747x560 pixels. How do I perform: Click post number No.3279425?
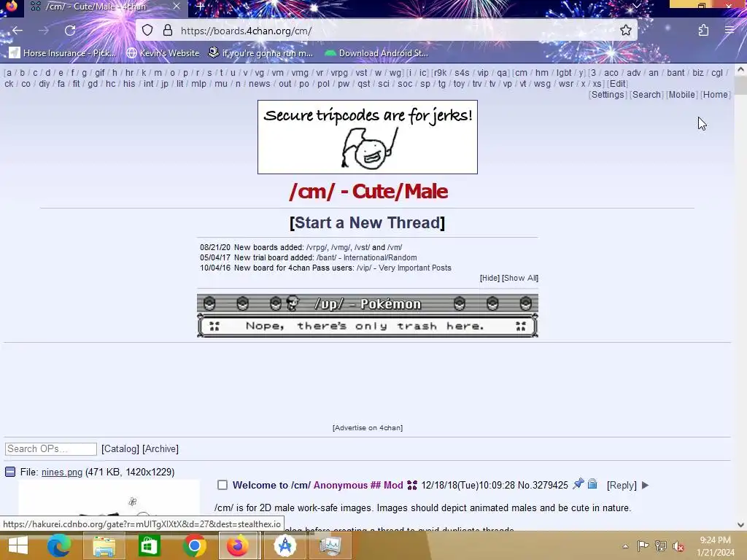point(543,485)
